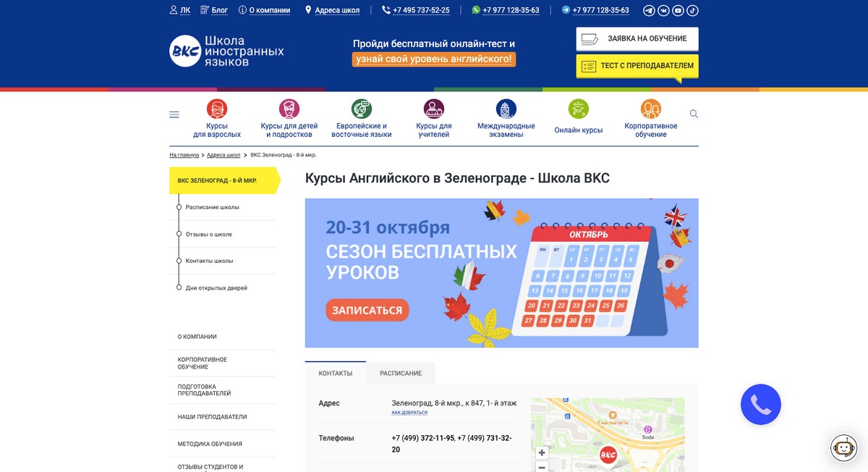Click the 'Записаться' banner button
Image resolution: width=868 pixels, height=472 pixels.
(367, 310)
